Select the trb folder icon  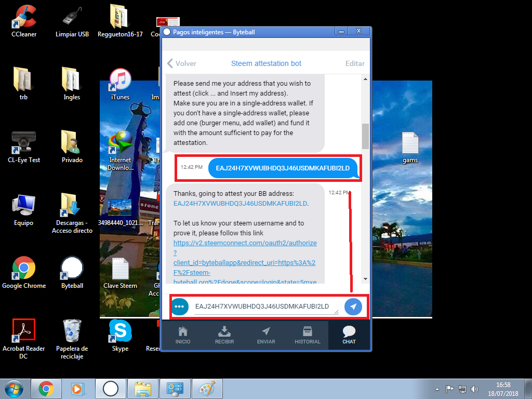coord(23,84)
